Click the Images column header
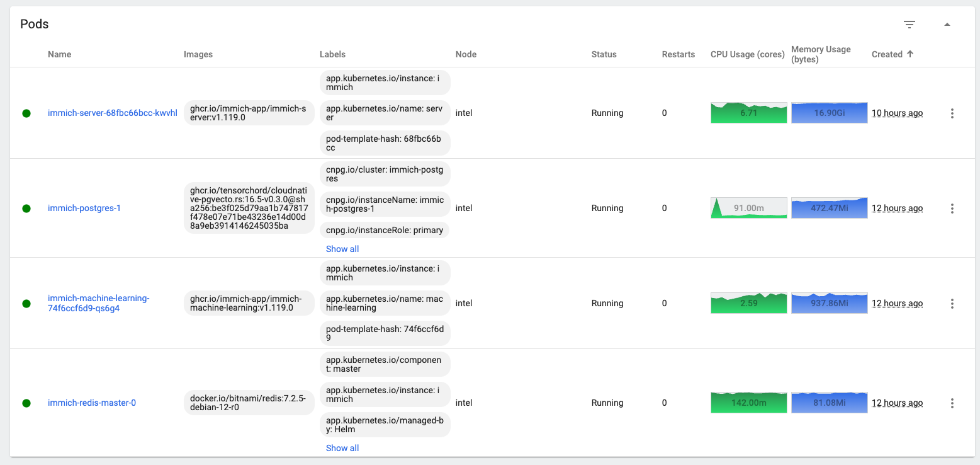Image resolution: width=980 pixels, height=465 pixels. point(198,54)
